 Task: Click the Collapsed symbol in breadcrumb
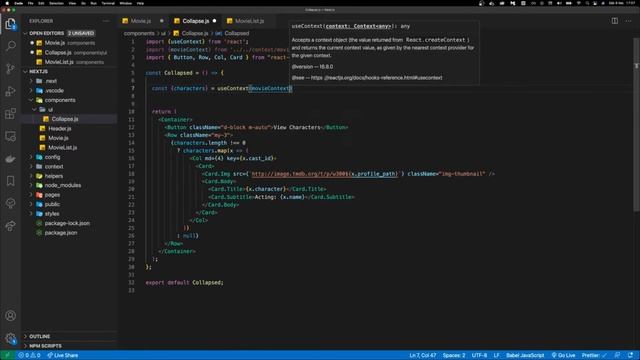coord(237,33)
